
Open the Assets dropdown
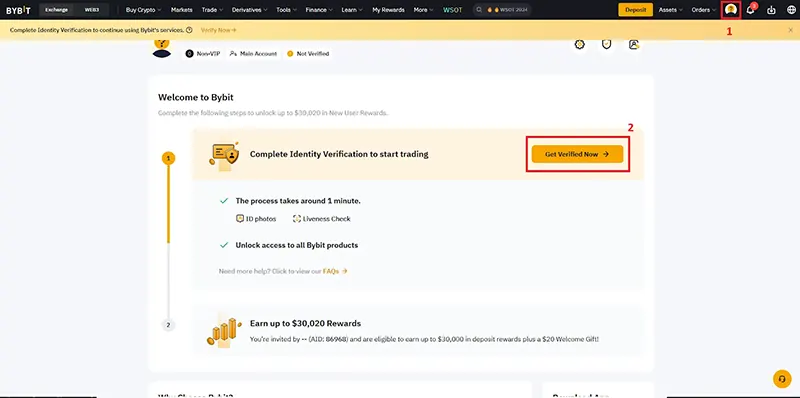(x=670, y=10)
